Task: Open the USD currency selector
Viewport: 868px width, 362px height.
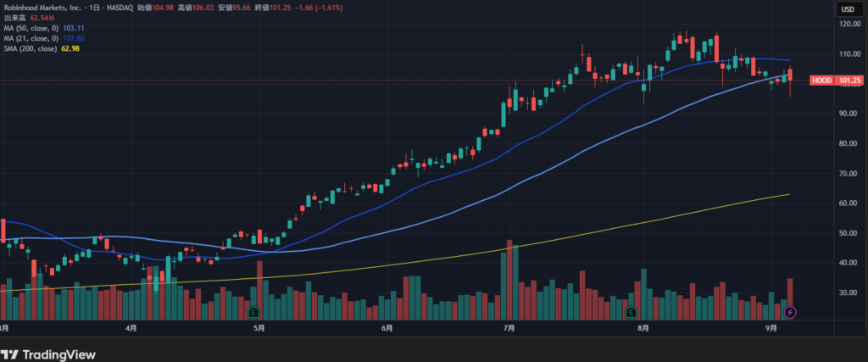Action: 848,8
